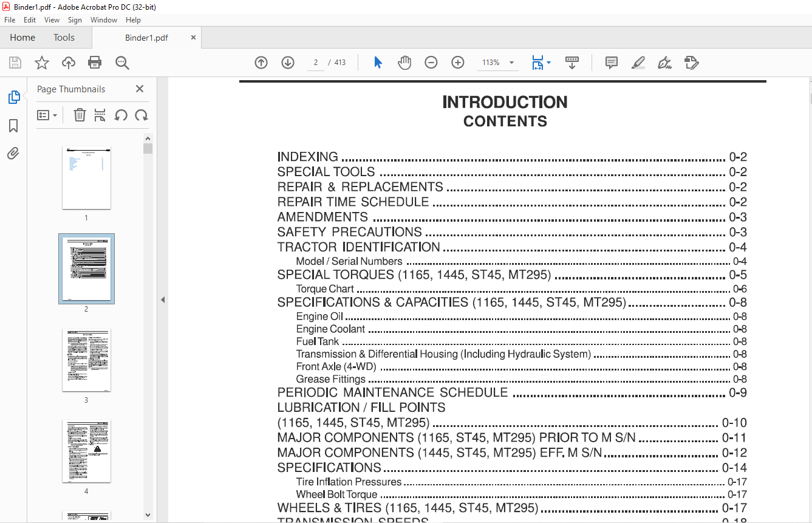812x523 pixels.
Task: Select the Binder1.pdf document tab
Action: [146, 38]
